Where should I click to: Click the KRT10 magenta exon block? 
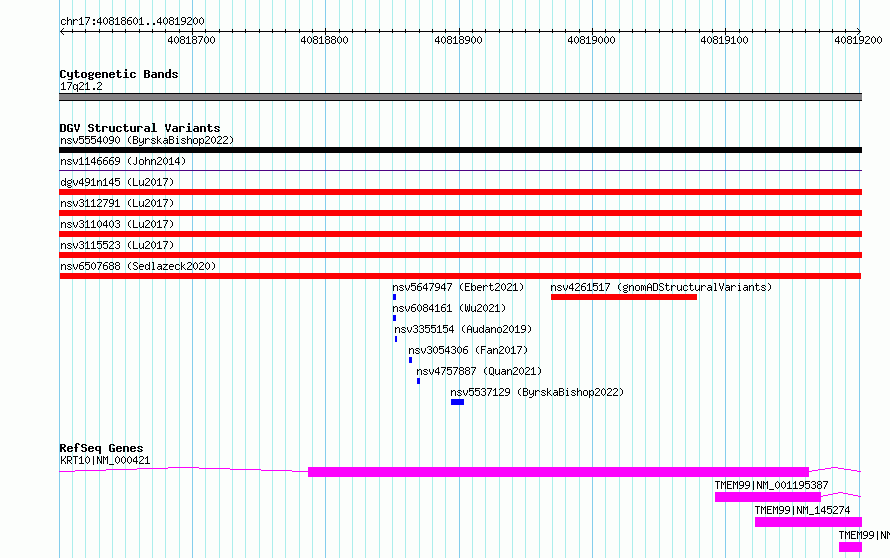coord(559,472)
